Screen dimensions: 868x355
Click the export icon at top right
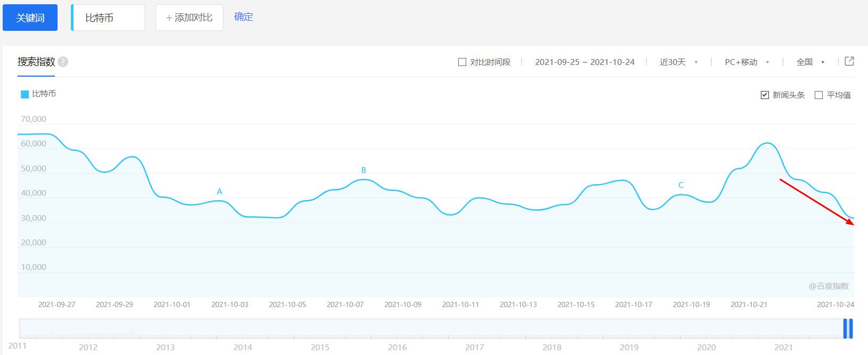849,61
